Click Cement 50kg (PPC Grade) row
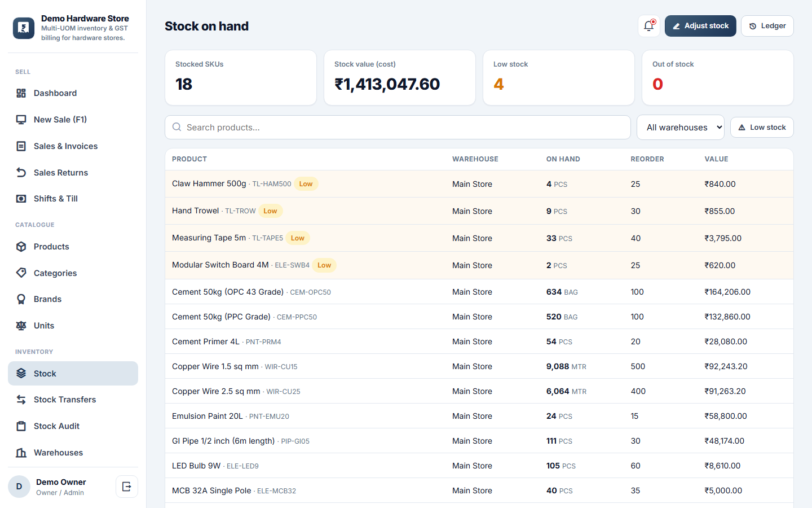This screenshot has height=508, width=812. coord(479,317)
